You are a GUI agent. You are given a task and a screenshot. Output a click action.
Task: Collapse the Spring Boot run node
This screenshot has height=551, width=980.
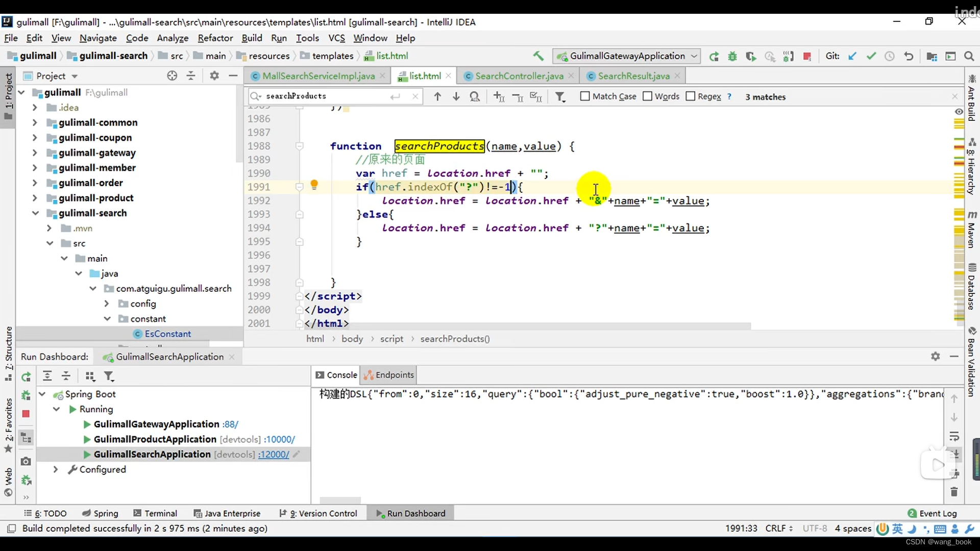tap(43, 394)
